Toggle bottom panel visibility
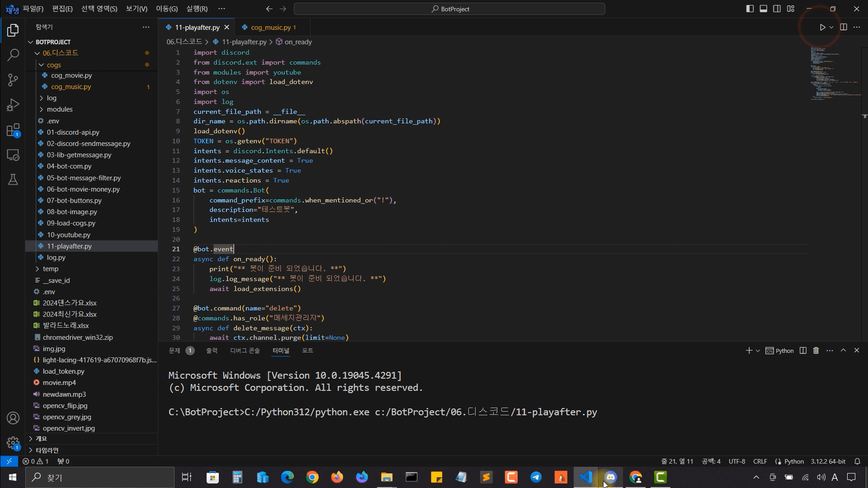Screen dimensions: 868x488 [763, 9]
